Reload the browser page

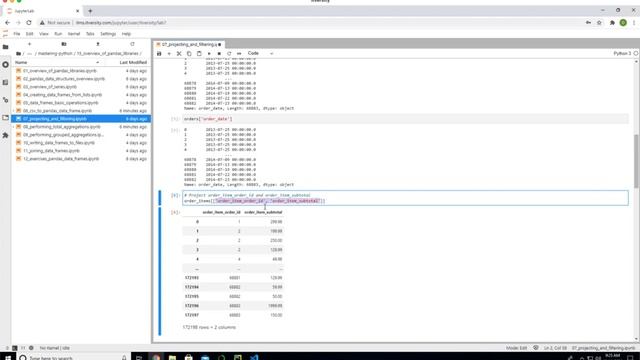[29, 23]
